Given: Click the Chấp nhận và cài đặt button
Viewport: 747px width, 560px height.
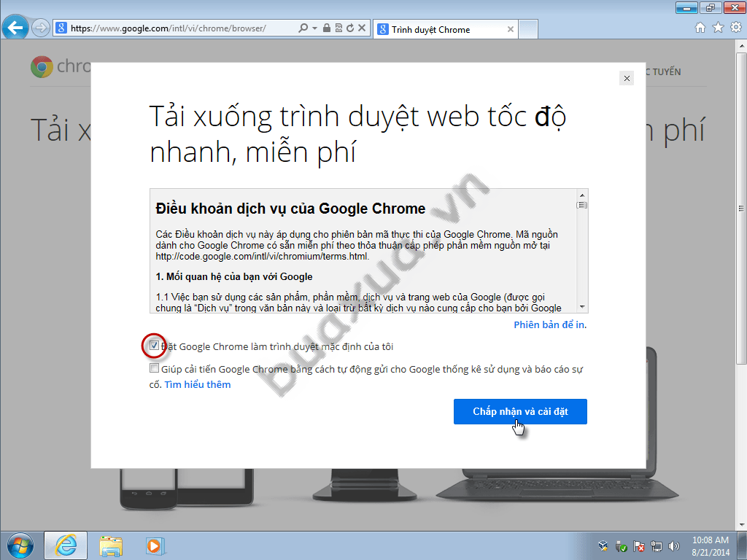Looking at the screenshot, I should click(520, 411).
